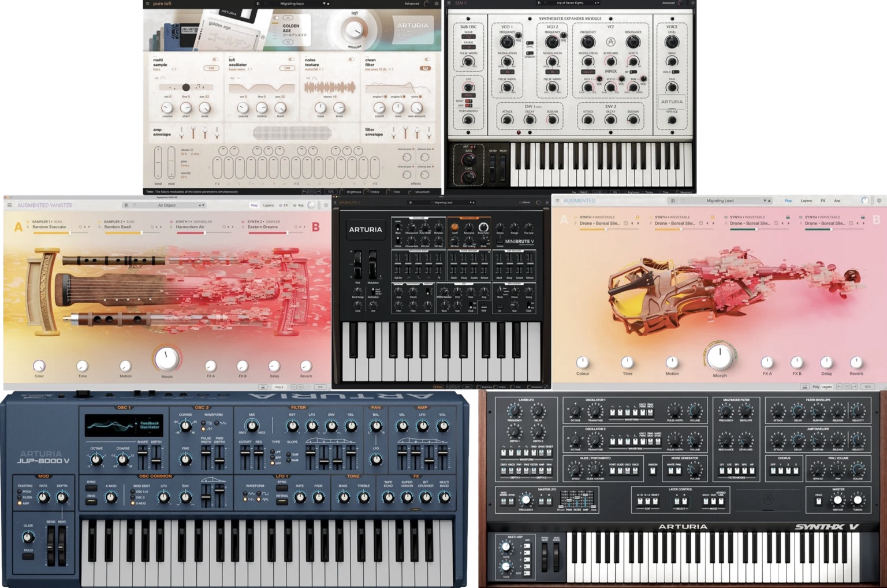Click the Morph knob in right Augmented window

pyautogui.click(x=720, y=357)
